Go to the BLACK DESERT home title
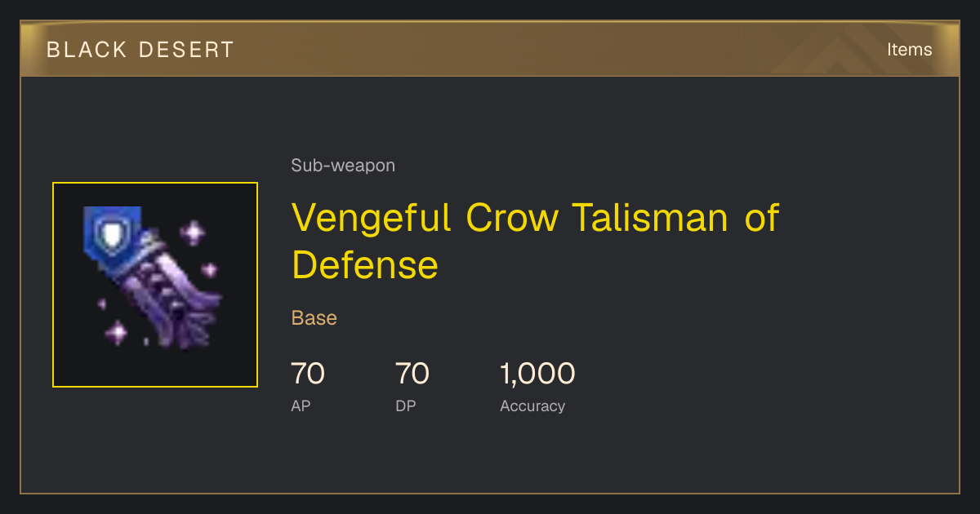This screenshot has height=514, width=980. pyautogui.click(x=140, y=50)
